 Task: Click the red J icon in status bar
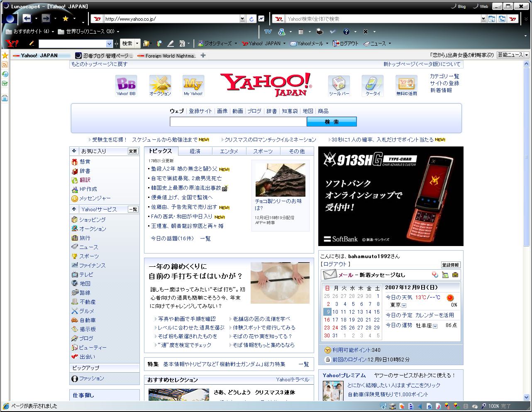(x=438, y=406)
